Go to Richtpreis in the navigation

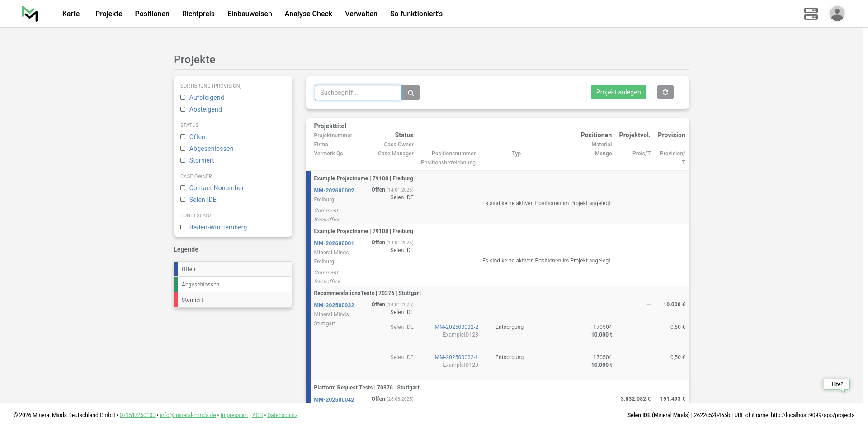point(198,14)
